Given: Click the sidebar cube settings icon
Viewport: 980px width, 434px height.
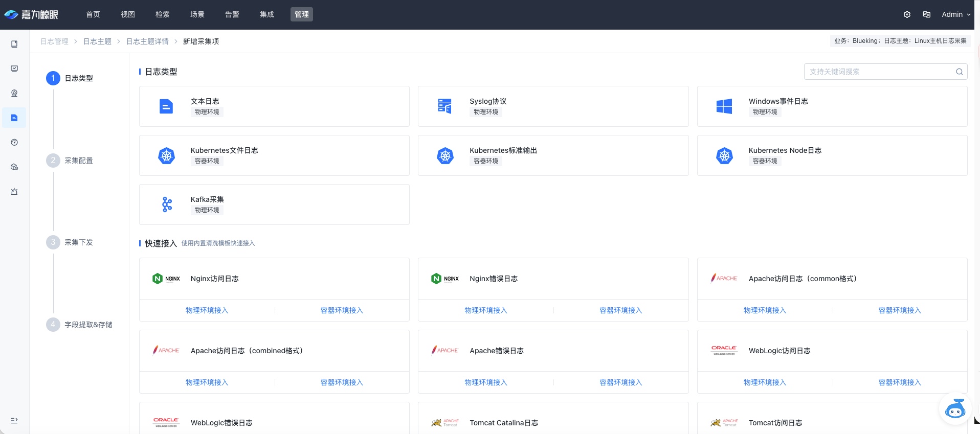Looking at the screenshot, I should click(14, 167).
